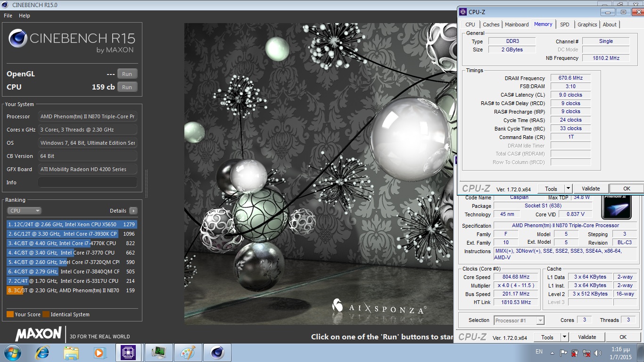Launch Internet Explorer from taskbar
The width and height of the screenshot is (644, 362).
[42, 353]
